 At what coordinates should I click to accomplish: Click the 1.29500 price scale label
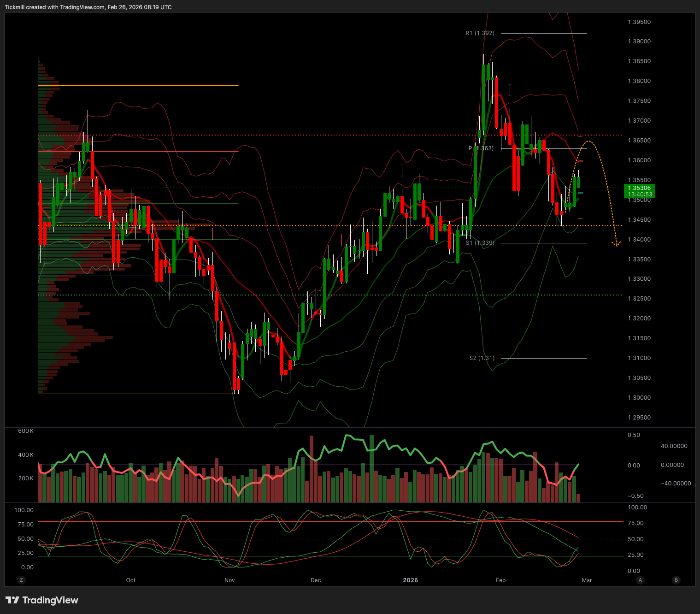pyautogui.click(x=639, y=418)
